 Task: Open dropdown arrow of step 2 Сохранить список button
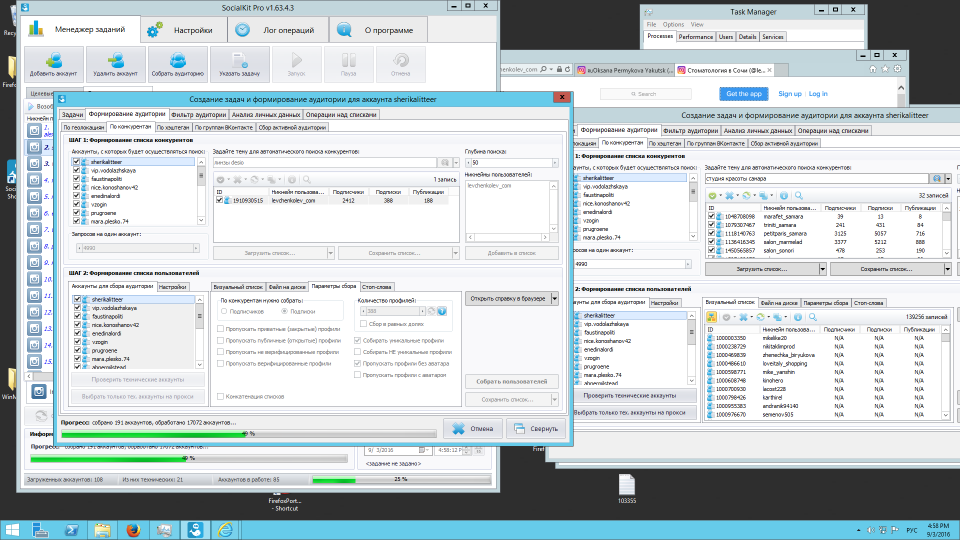[555, 400]
